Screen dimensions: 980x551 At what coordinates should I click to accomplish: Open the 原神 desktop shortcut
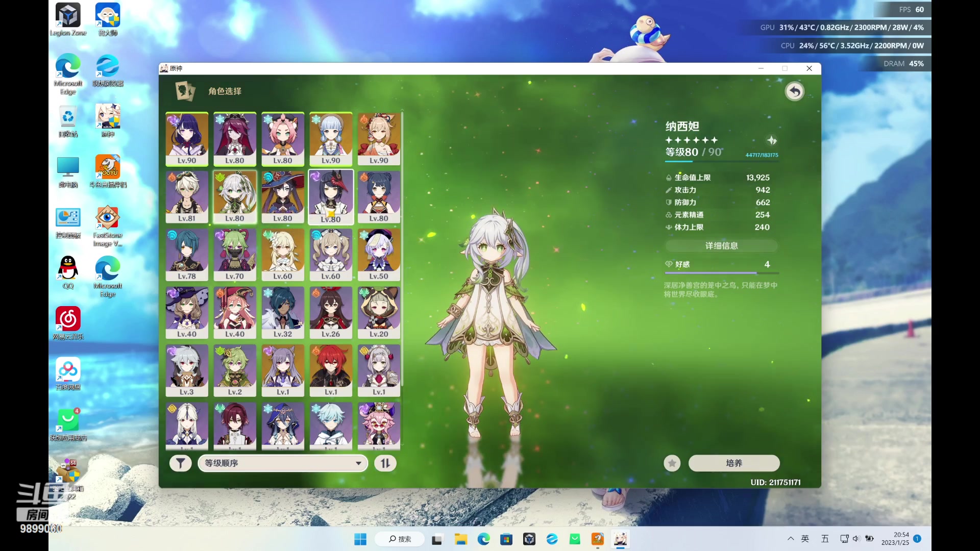pos(108,120)
